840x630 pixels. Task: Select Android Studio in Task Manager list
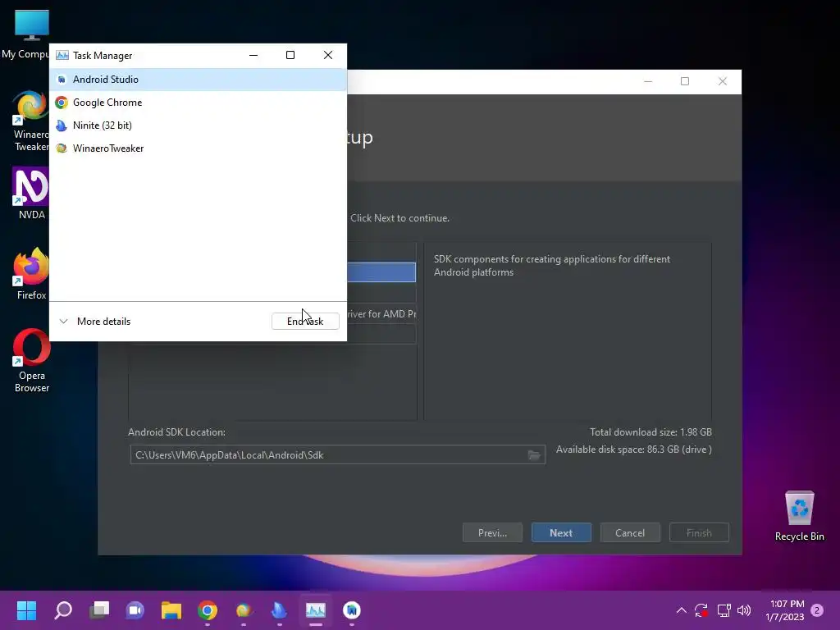tap(199, 80)
